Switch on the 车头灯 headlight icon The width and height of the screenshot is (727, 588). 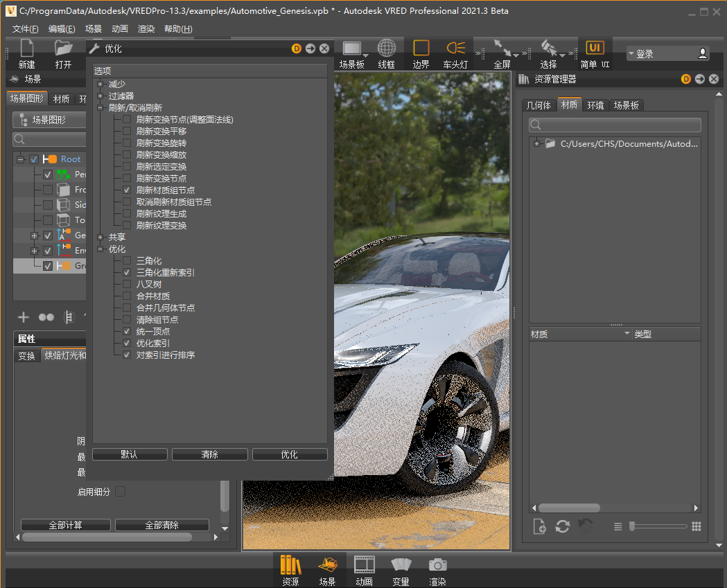pyautogui.click(x=455, y=48)
